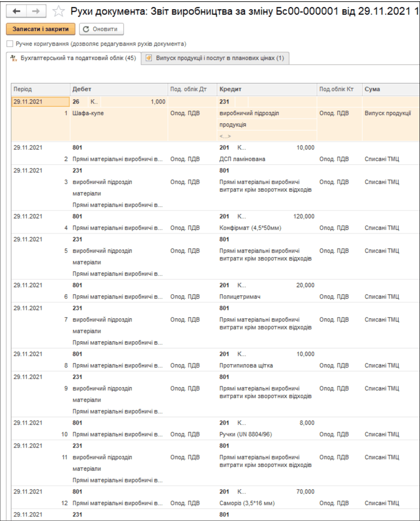Go forward with the right arrow

tap(36, 11)
